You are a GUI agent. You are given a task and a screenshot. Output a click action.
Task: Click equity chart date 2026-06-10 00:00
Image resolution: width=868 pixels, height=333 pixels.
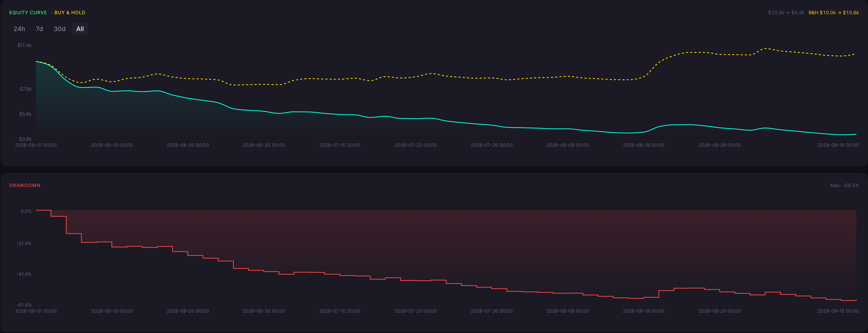(x=112, y=145)
